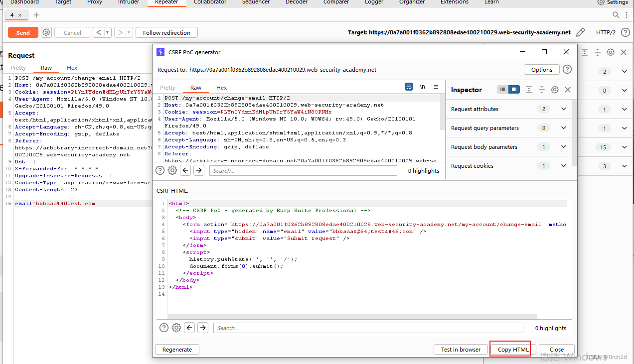The image size is (634, 364).
Task: Collapse all in background Inspector
Action: pos(598,52)
